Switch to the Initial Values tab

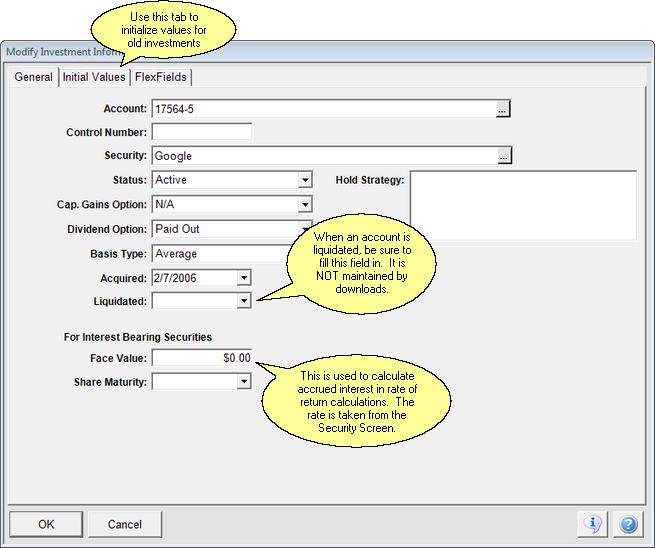94,77
